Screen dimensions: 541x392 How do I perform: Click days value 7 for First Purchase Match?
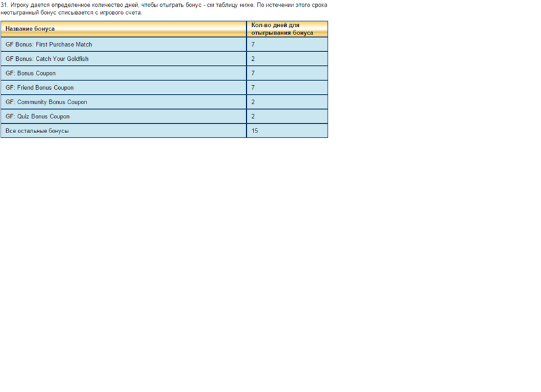pyautogui.click(x=253, y=45)
